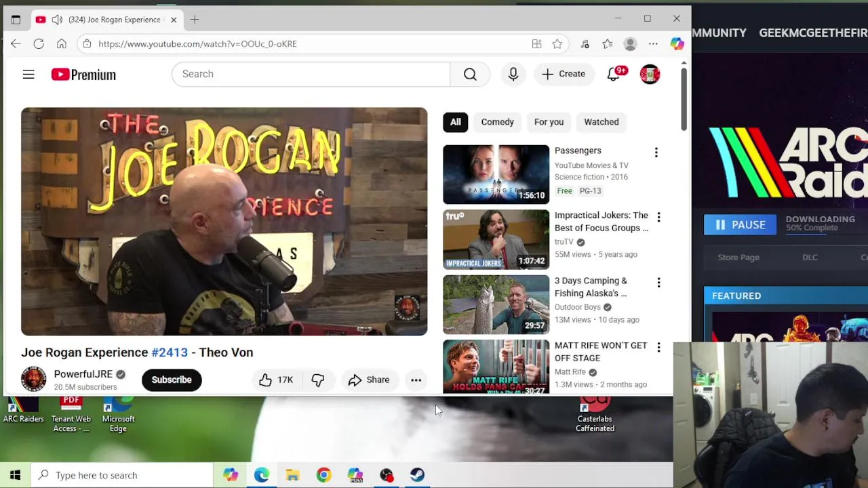Open the YouTube account avatar menu
This screenshot has width=868, height=488.
(x=650, y=74)
